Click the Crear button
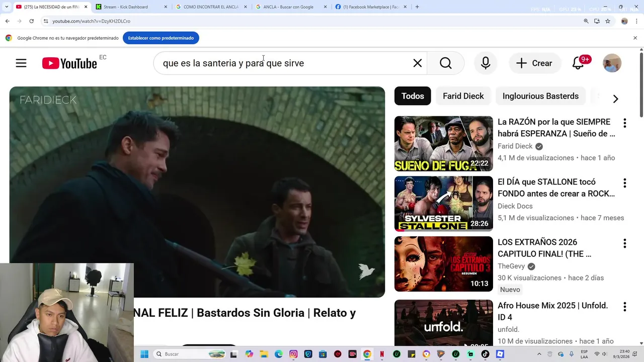 coord(534,63)
